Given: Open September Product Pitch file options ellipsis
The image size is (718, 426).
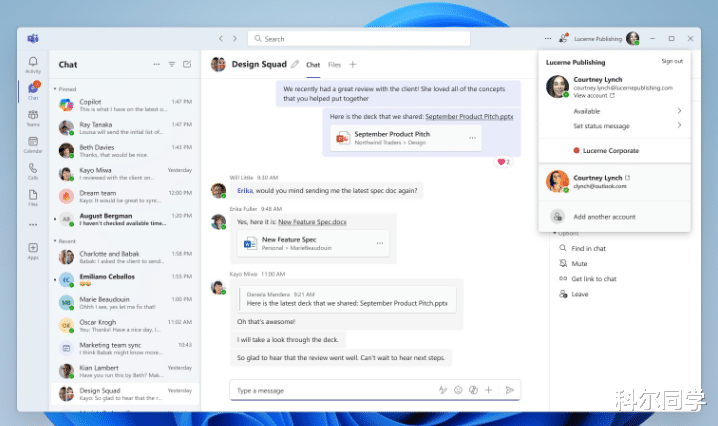Looking at the screenshot, I should point(472,137).
